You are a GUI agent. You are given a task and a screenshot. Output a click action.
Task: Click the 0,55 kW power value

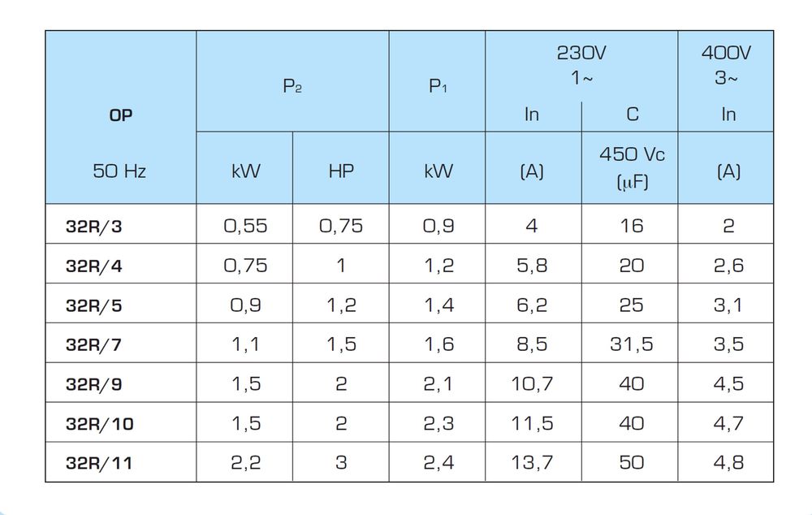click(244, 226)
